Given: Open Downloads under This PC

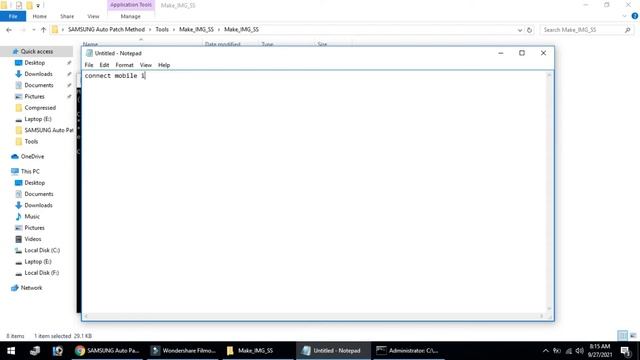Looking at the screenshot, I should pyautogui.click(x=38, y=205).
